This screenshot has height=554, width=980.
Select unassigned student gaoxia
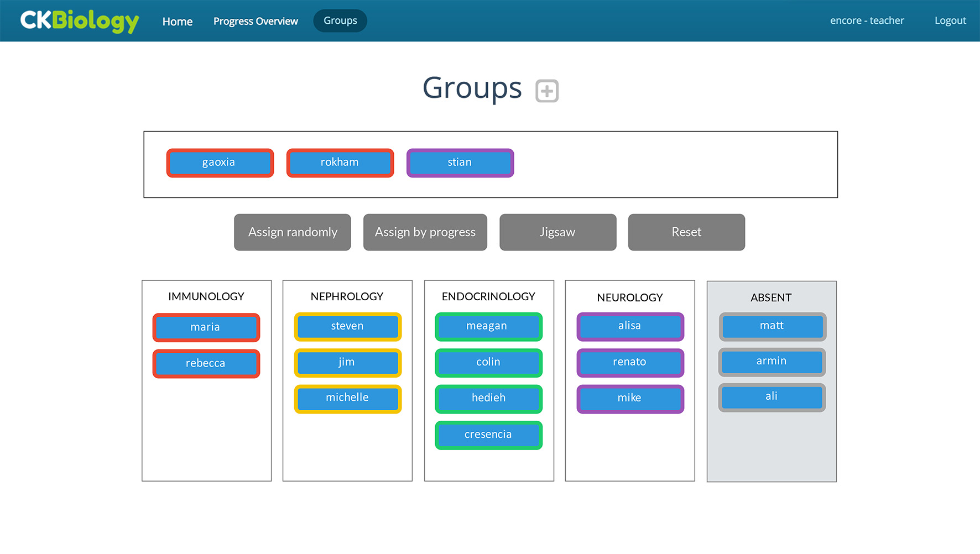(220, 163)
